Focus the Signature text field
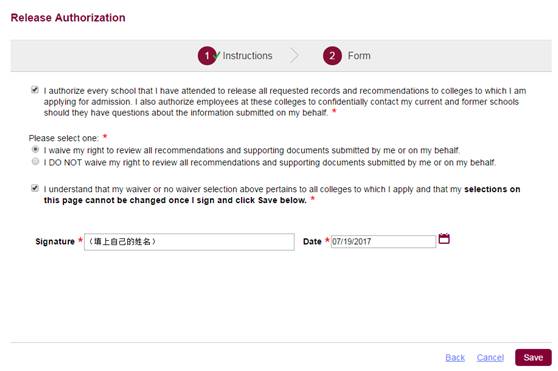Viewport: 558px width, 371px height. click(189, 242)
